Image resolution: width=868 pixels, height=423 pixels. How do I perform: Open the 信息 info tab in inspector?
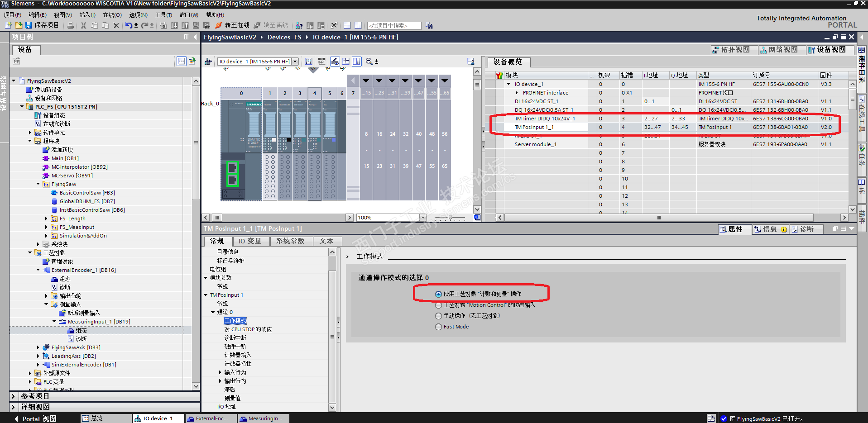(x=770, y=229)
